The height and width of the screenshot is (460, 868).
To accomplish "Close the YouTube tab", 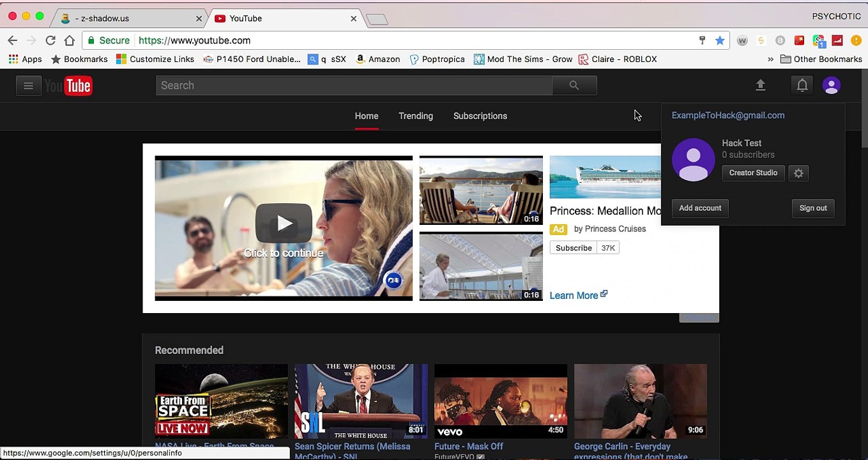I will (x=353, y=19).
